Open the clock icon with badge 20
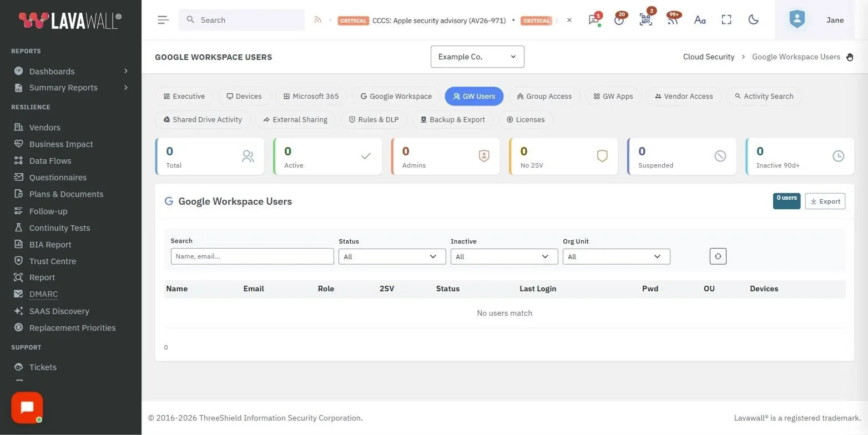This screenshot has width=868, height=435. point(619,19)
